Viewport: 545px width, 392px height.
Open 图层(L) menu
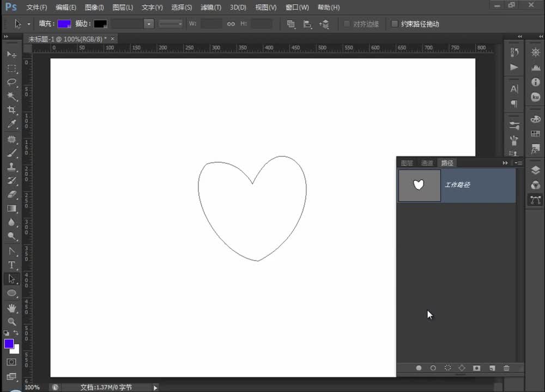tap(123, 7)
